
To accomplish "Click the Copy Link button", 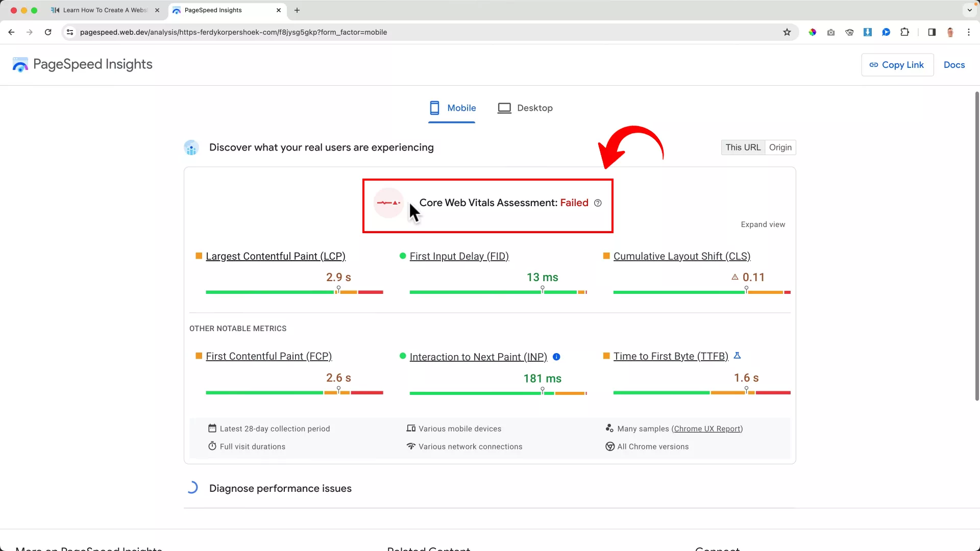I will (x=897, y=65).
